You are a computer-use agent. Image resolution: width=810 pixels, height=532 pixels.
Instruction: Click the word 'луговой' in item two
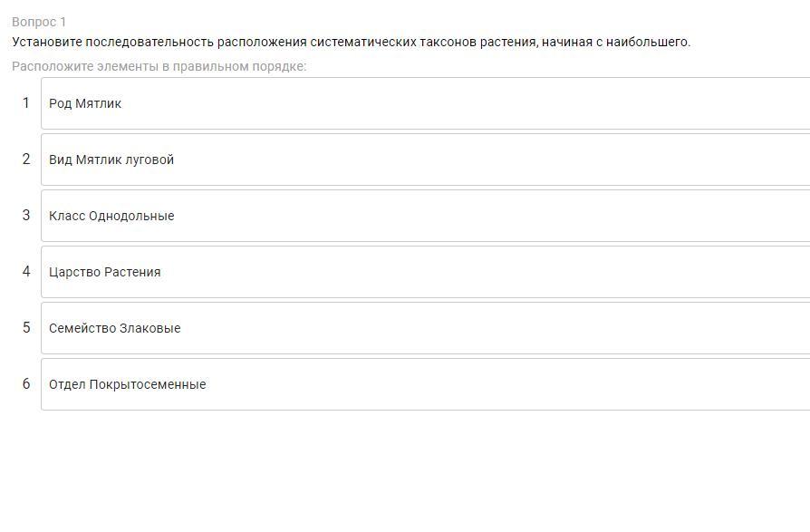click(149, 160)
